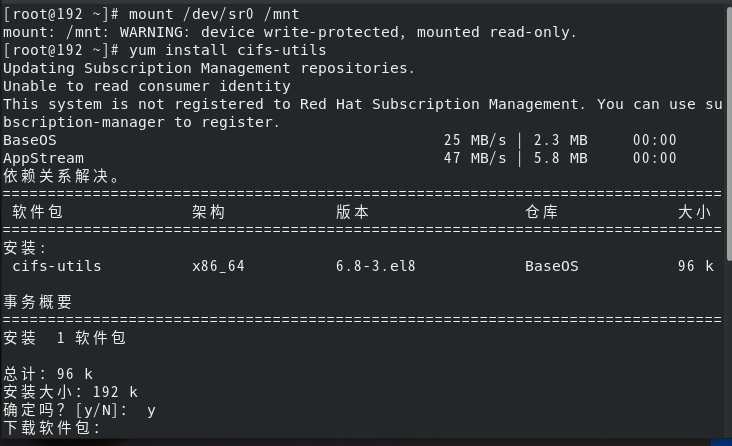Click the '47 MB/s' download speed

pyautogui.click(x=475, y=158)
